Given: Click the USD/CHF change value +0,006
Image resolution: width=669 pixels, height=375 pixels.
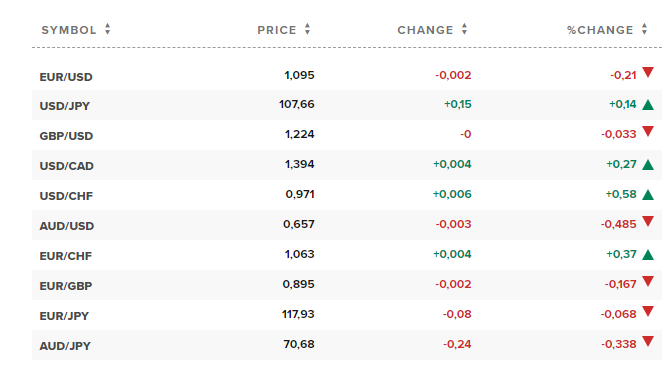Looking at the screenshot, I should (x=452, y=195).
